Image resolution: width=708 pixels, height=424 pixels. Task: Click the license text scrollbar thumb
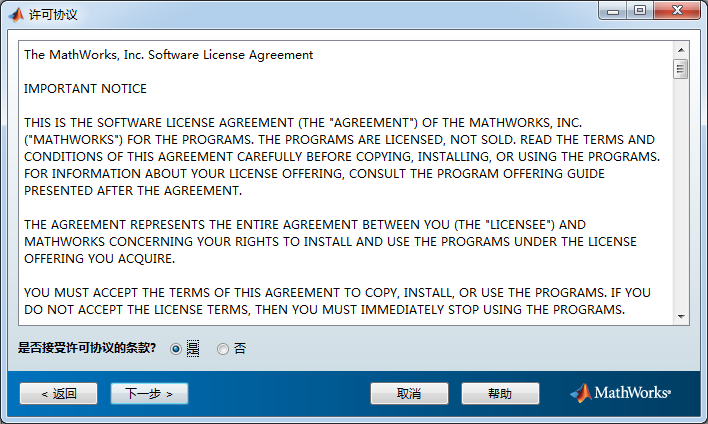pos(681,69)
